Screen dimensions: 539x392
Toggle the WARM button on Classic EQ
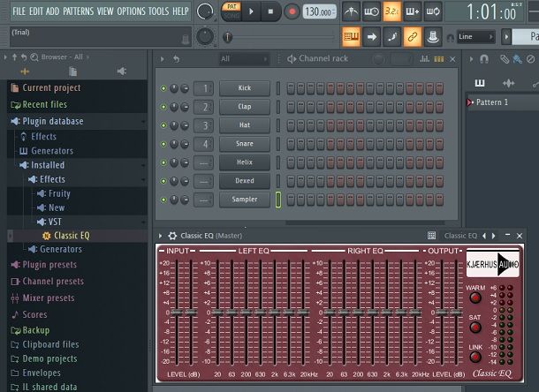coord(475,298)
